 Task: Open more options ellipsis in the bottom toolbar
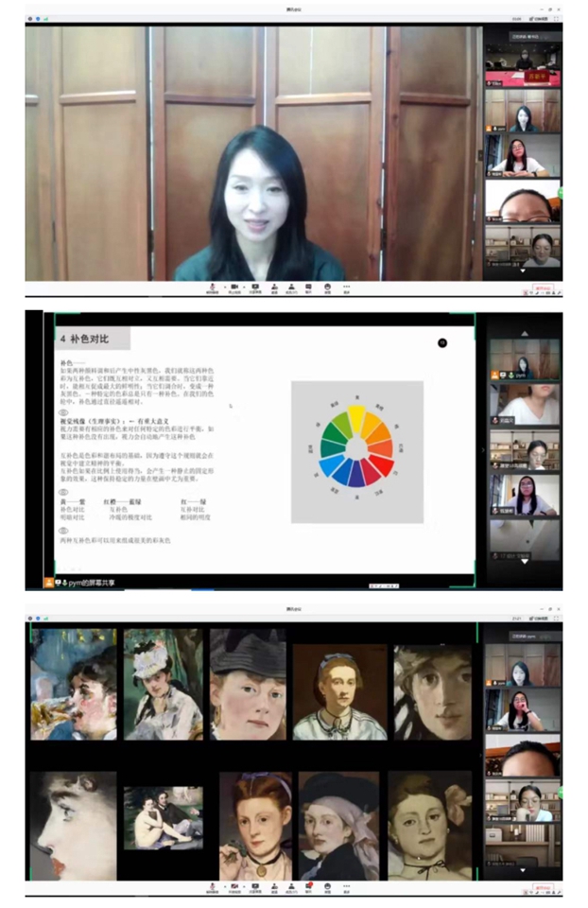(346, 887)
